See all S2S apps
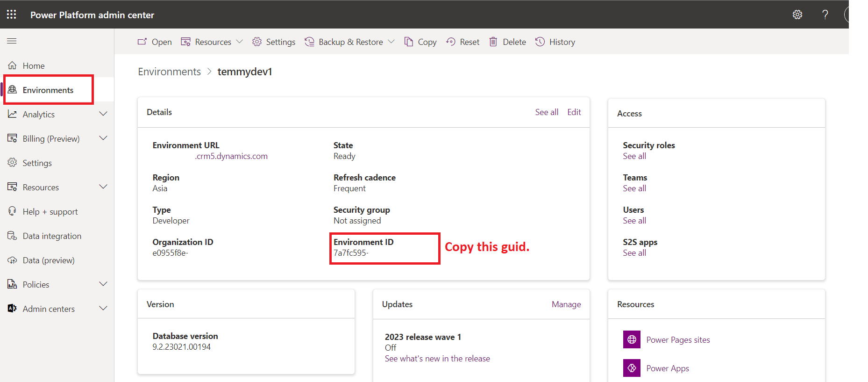Viewport: 868px width, 382px height. [x=634, y=253]
